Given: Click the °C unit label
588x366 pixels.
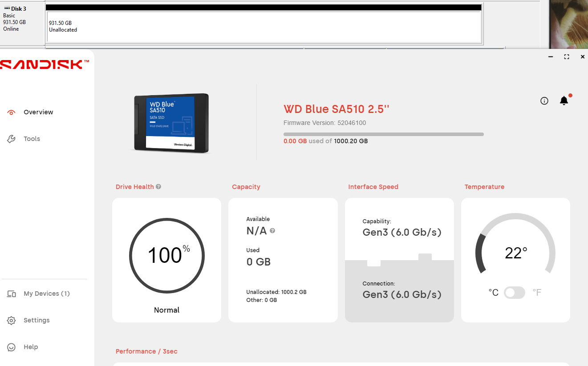Looking at the screenshot, I should click(x=493, y=293).
